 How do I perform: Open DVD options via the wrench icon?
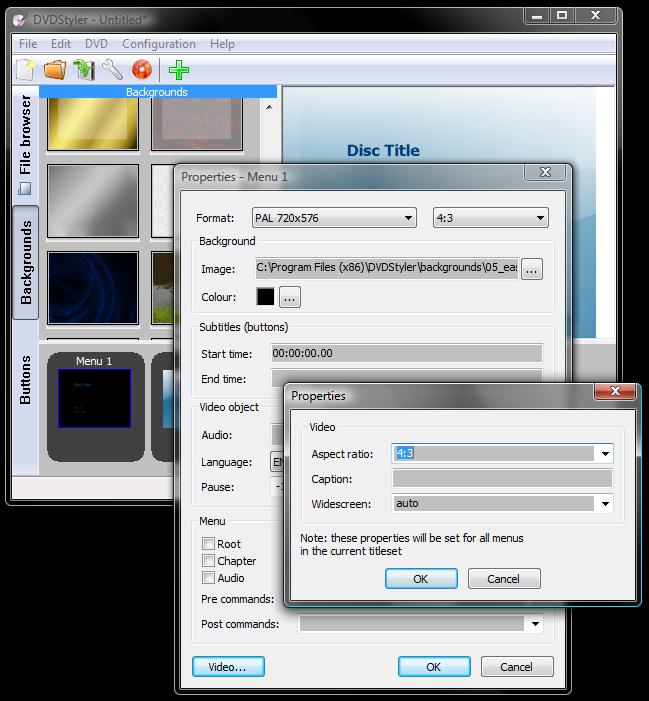pos(112,70)
